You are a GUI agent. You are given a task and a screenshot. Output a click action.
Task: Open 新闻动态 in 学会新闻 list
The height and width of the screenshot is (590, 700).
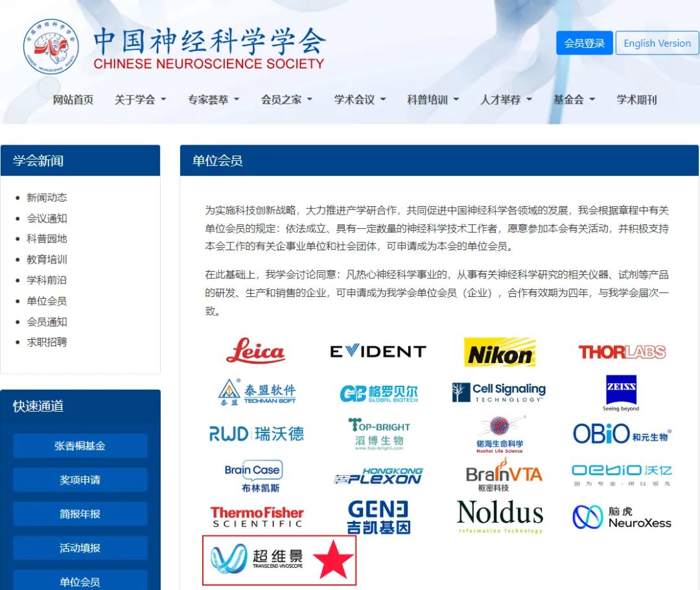47,197
